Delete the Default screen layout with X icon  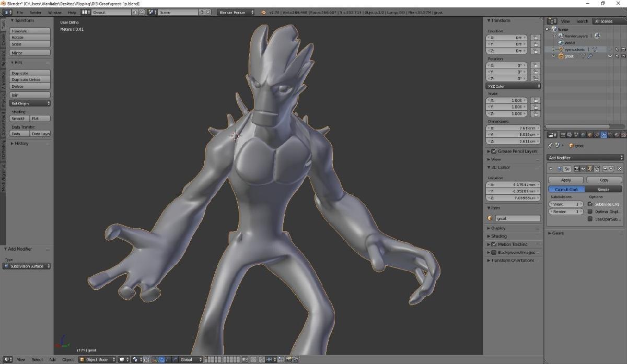click(142, 12)
